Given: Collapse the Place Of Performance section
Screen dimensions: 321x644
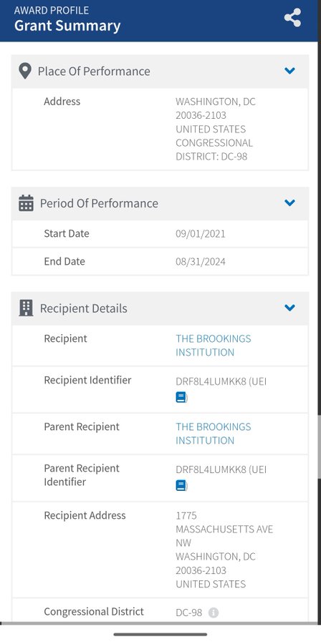Looking at the screenshot, I should pos(289,71).
